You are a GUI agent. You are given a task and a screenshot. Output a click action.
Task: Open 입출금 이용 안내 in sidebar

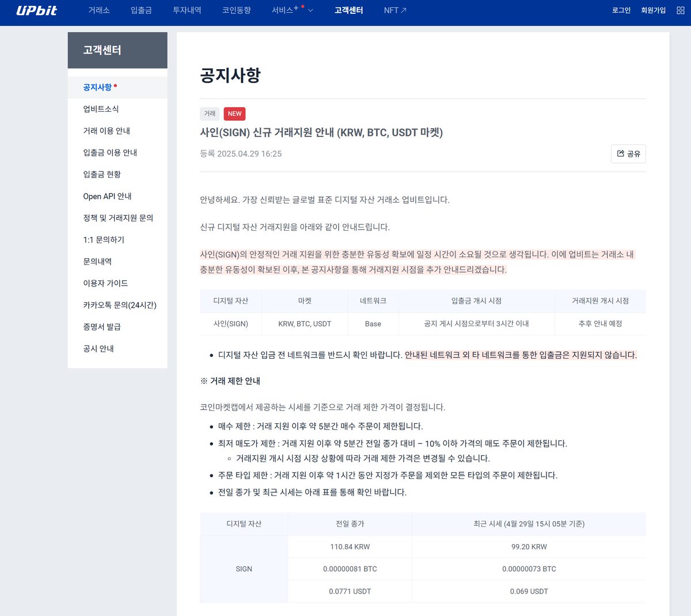coord(117,153)
